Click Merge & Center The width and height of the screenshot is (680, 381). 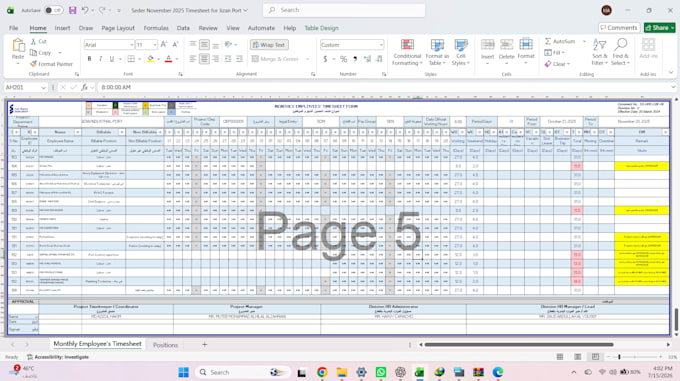tap(275, 59)
